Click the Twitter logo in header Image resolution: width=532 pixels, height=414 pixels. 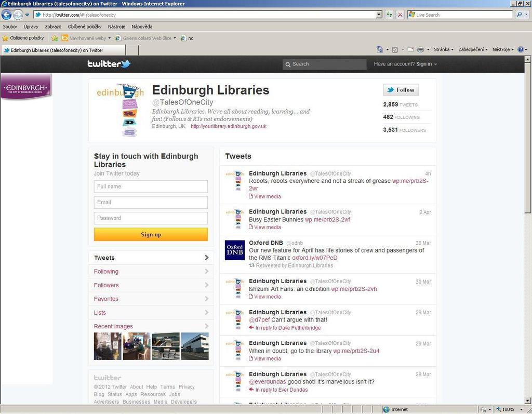(x=109, y=64)
